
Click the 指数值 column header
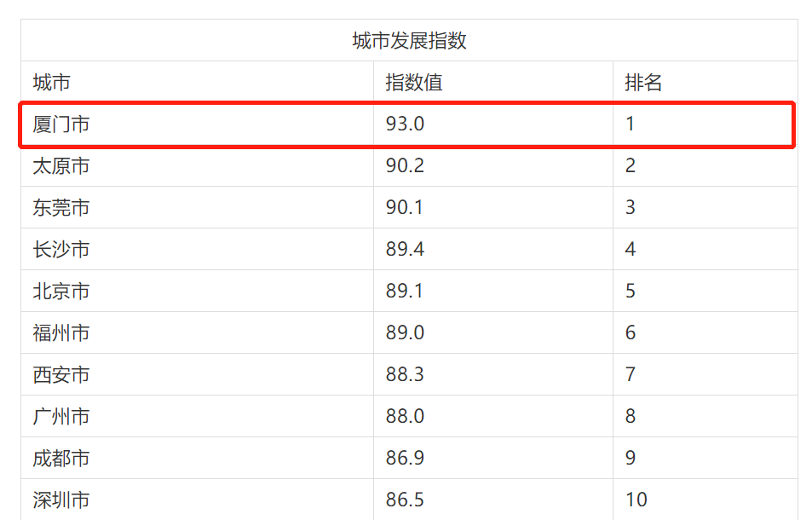tap(414, 83)
